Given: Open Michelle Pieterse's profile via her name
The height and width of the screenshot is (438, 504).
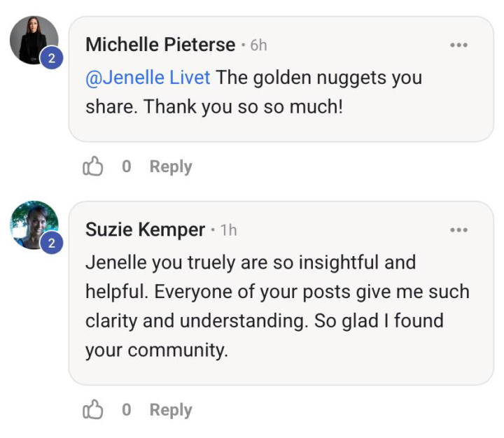Looking at the screenshot, I should click(x=160, y=45).
